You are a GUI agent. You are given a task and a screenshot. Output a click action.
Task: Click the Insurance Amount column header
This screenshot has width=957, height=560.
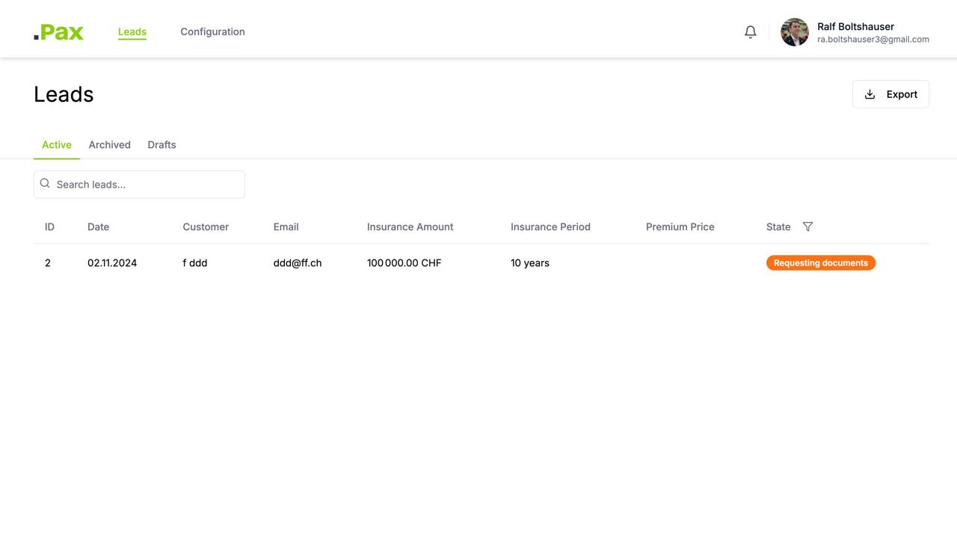coord(410,227)
